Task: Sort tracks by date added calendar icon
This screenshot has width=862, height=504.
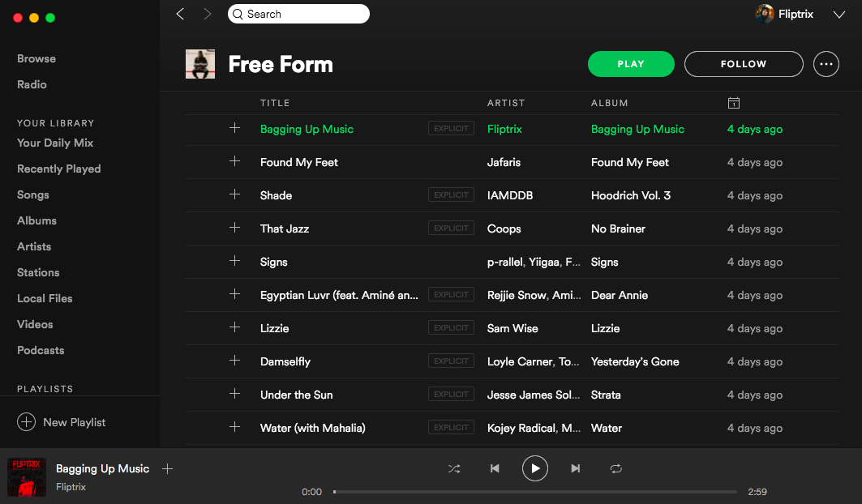Action: pyautogui.click(x=733, y=103)
